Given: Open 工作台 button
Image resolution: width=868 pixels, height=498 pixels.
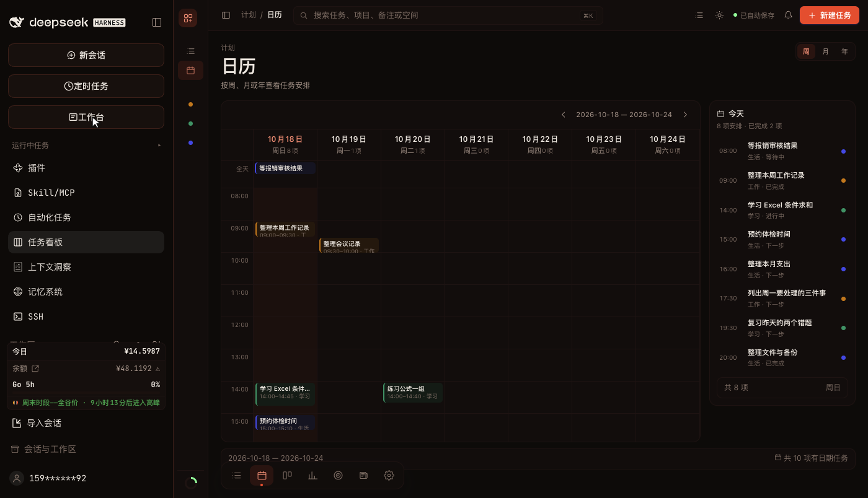Looking at the screenshot, I should click(x=86, y=117).
